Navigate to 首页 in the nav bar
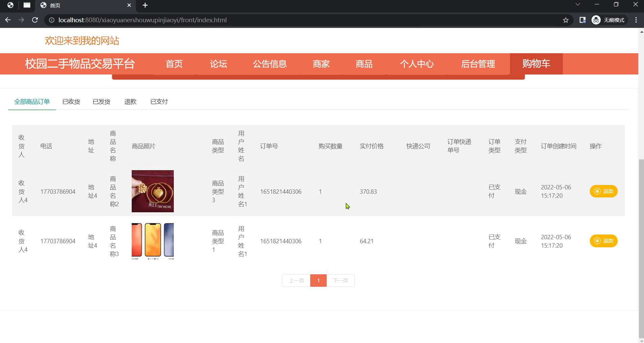Screen dimensions: 644x343 [174, 64]
